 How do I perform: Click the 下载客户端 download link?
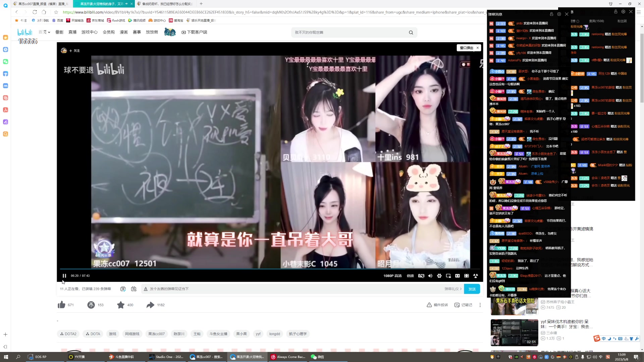click(195, 32)
